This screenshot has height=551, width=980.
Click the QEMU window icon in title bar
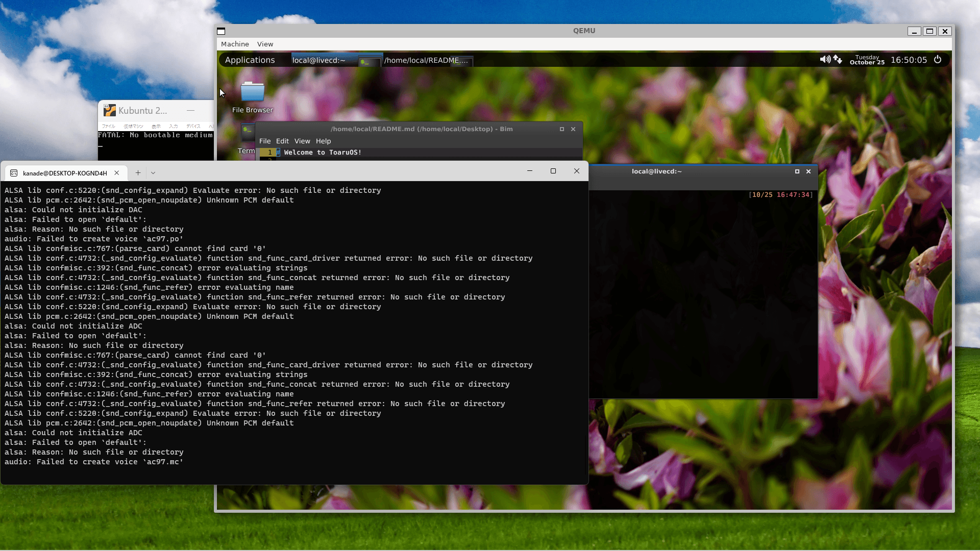point(221,31)
